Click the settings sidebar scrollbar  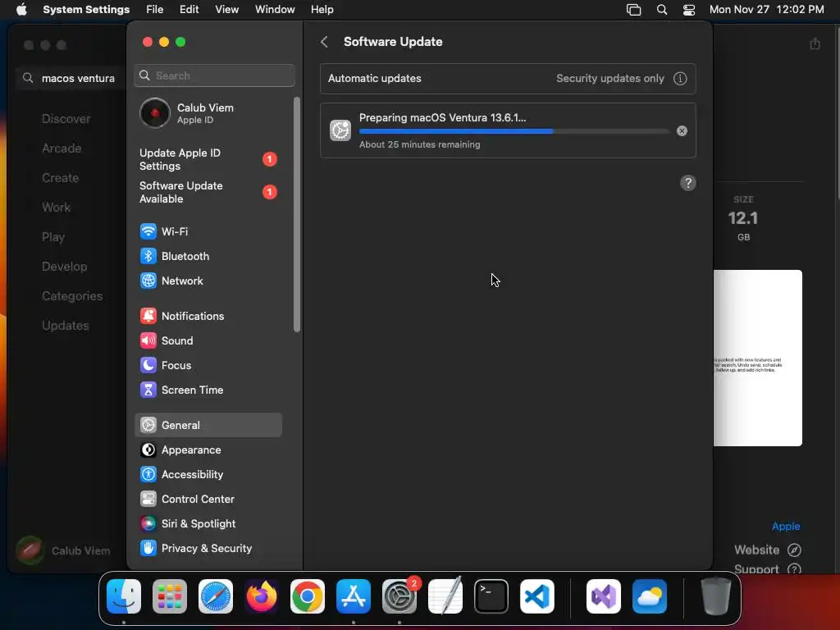[297, 214]
